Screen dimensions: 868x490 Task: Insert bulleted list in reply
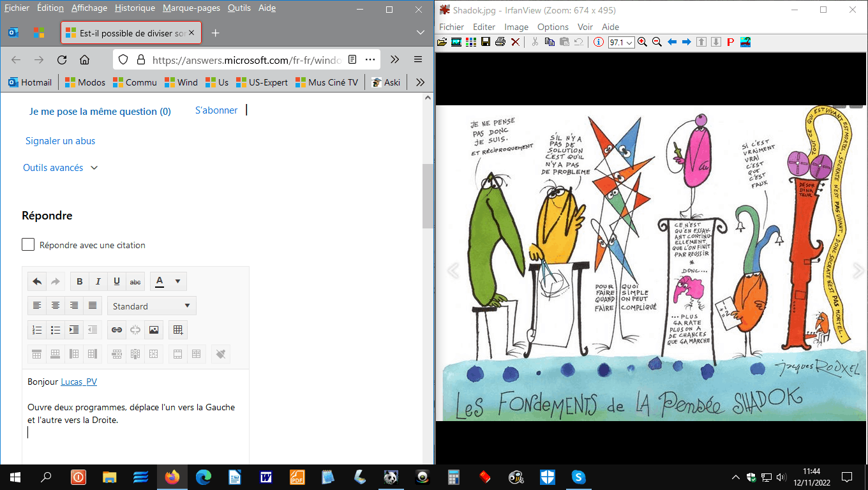56,330
